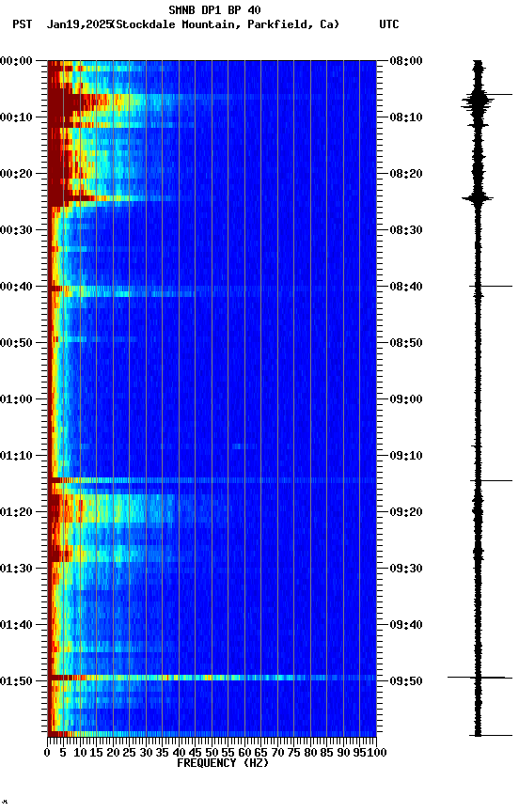Viewport: 519px width, 812px height.
Task: Click the date text "Jan19,2025"
Action: (x=79, y=24)
